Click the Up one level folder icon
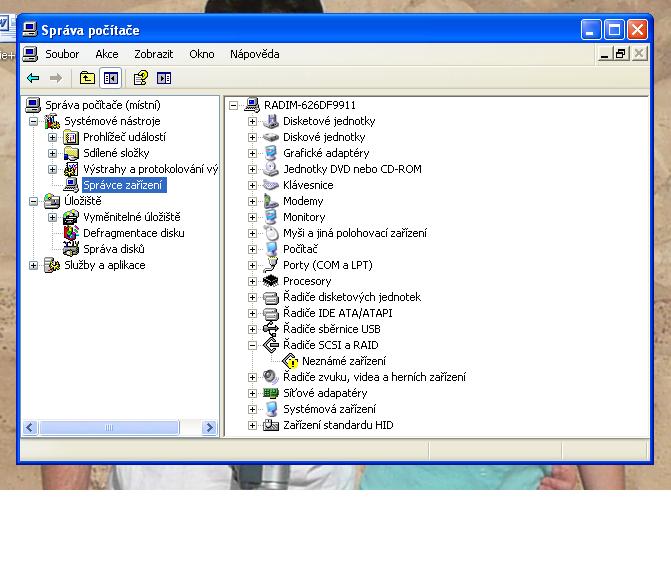 pyautogui.click(x=87, y=78)
